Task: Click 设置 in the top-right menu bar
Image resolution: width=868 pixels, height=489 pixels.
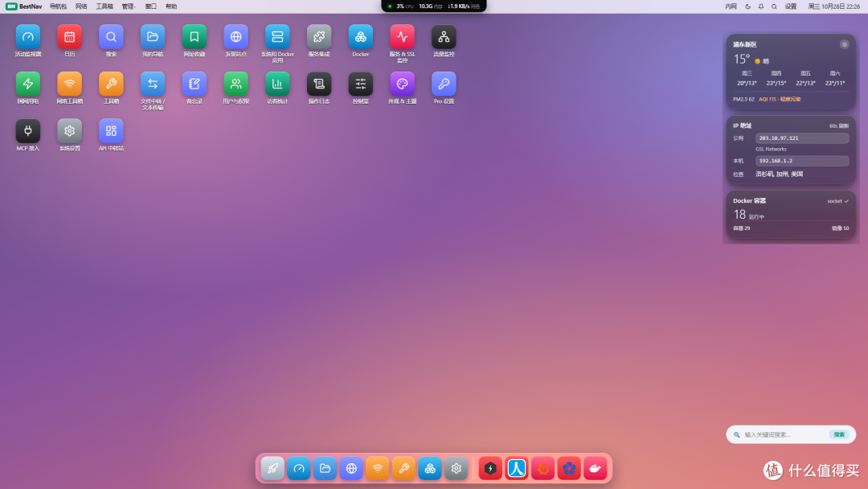Action: pyautogui.click(x=791, y=6)
